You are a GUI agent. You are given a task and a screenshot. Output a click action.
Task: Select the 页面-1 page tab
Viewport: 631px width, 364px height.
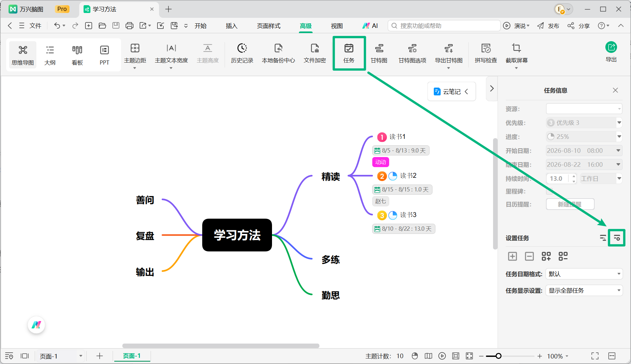pyautogui.click(x=132, y=356)
